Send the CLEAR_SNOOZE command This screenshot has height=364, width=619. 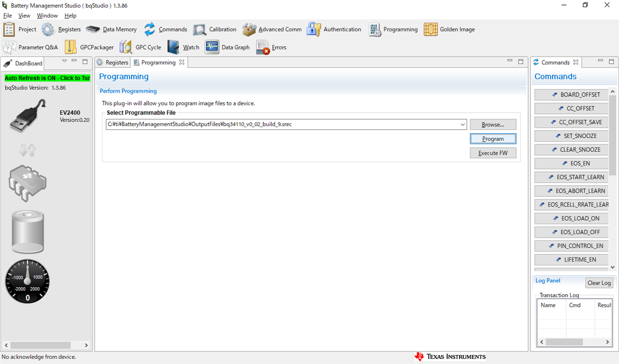pyautogui.click(x=572, y=149)
